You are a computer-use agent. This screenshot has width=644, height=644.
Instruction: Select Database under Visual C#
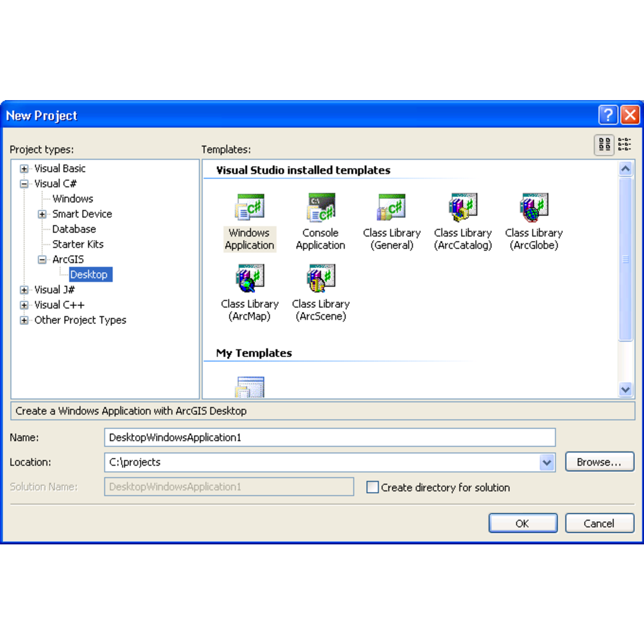[74, 229]
